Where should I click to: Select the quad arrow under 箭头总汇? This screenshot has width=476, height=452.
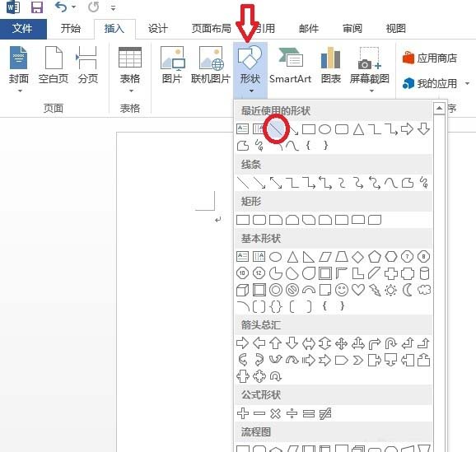coord(341,343)
